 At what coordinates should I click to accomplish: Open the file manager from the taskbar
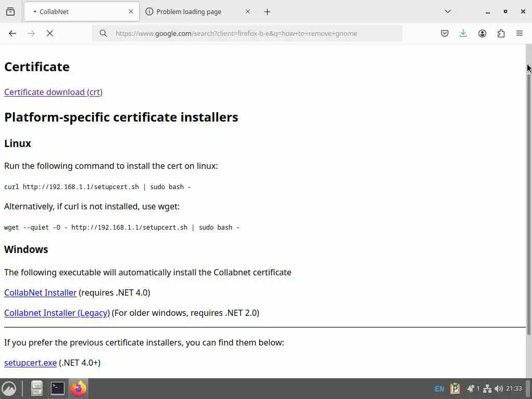(37, 389)
